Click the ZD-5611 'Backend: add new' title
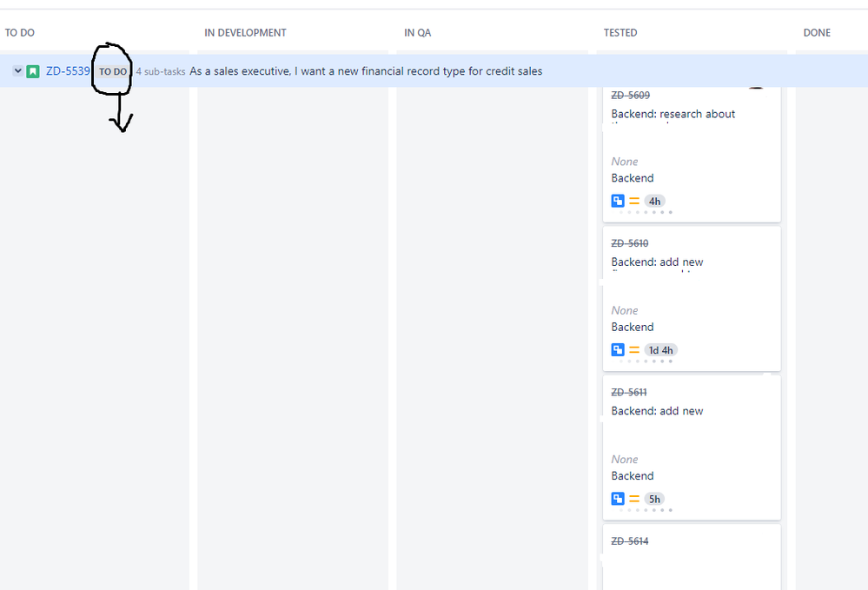Screen dimensions: 868x590 point(657,411)
